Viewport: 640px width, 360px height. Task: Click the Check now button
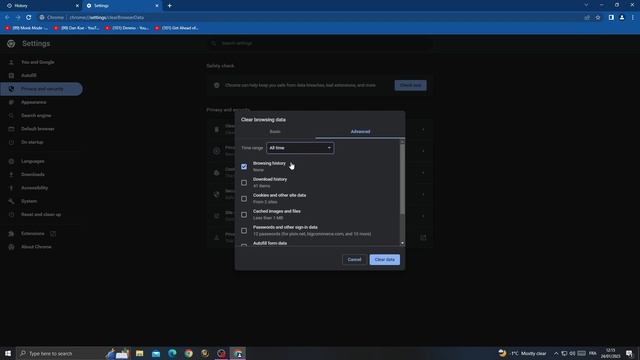[x=410, y=85]
